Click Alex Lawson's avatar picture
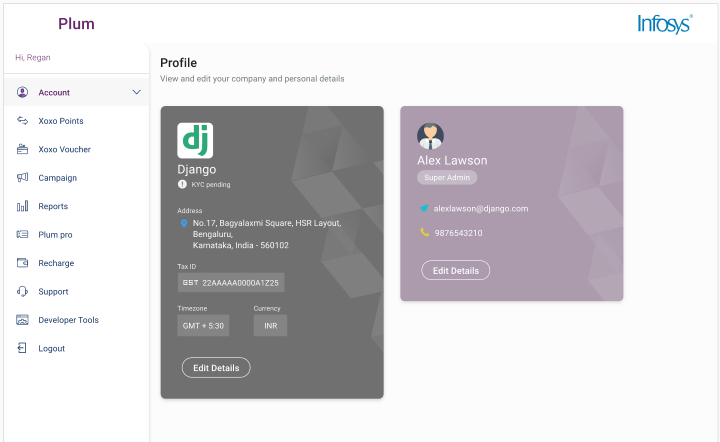 pos(430,136)
